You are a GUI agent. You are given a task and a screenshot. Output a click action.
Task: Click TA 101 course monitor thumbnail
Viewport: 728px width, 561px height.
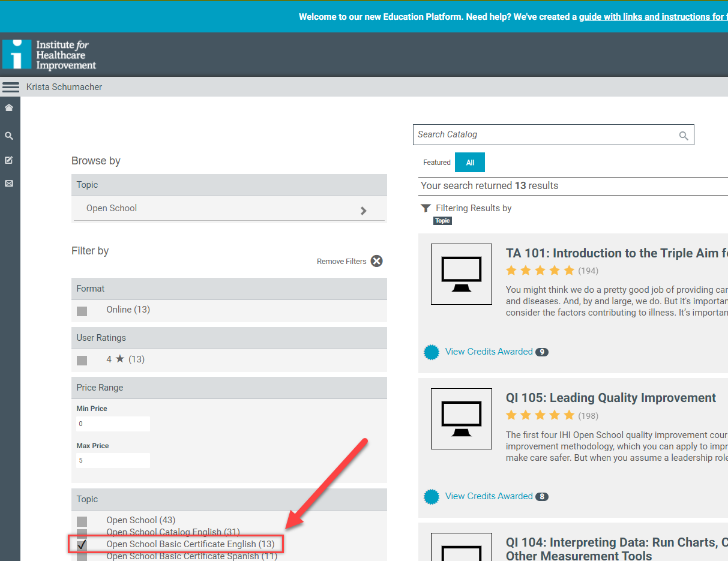coord(461,274)
